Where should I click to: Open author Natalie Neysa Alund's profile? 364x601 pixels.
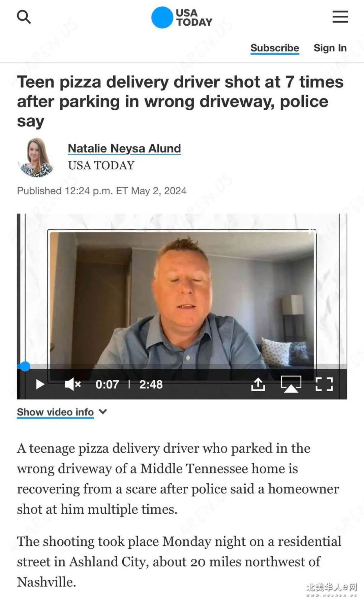point(124,148)
